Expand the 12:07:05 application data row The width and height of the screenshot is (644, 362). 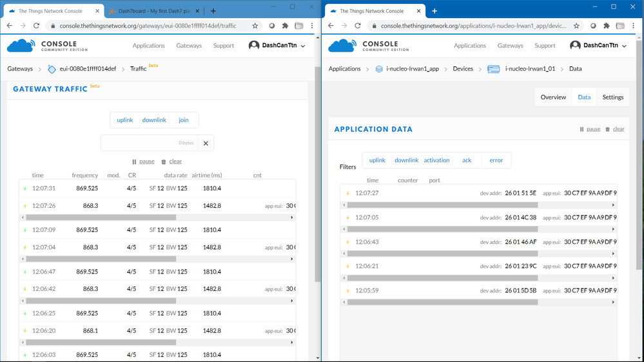(x=478, y=217)
